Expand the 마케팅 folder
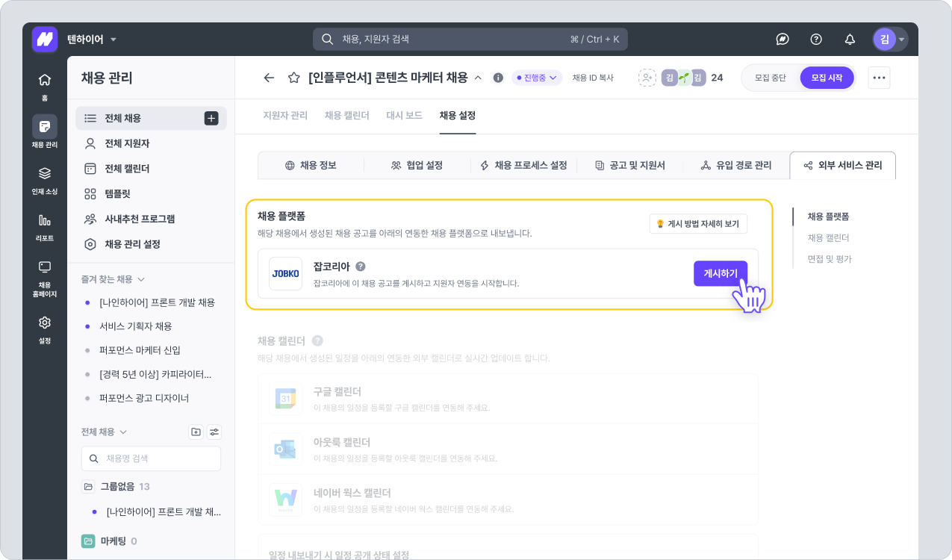Viewport: 952px width, 560px height. (x=109, y=541)
